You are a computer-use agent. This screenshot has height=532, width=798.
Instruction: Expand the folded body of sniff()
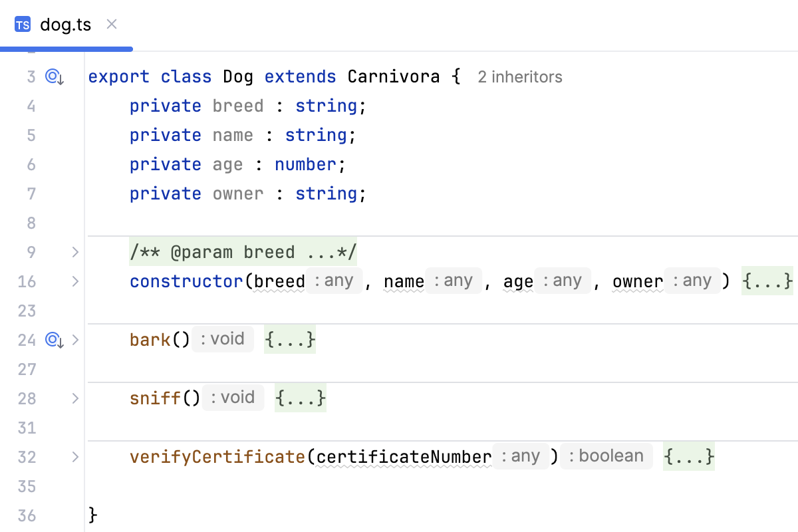click(x=300, y=398)
